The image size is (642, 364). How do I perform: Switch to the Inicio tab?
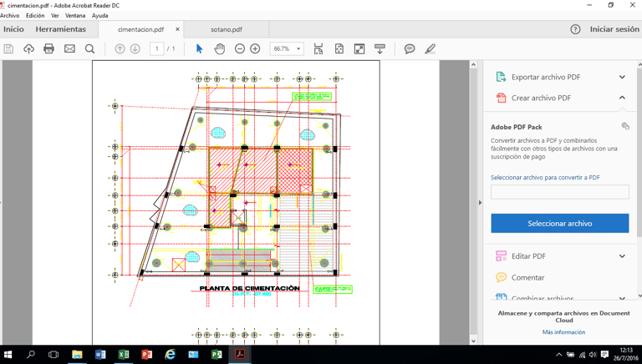(x=13, y=29)
